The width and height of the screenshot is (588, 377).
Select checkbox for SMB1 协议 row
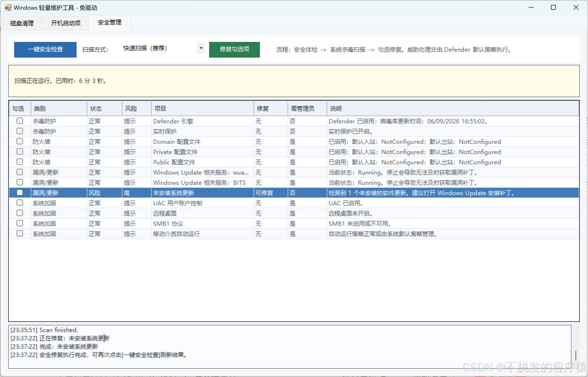click(x=20, y=223)
